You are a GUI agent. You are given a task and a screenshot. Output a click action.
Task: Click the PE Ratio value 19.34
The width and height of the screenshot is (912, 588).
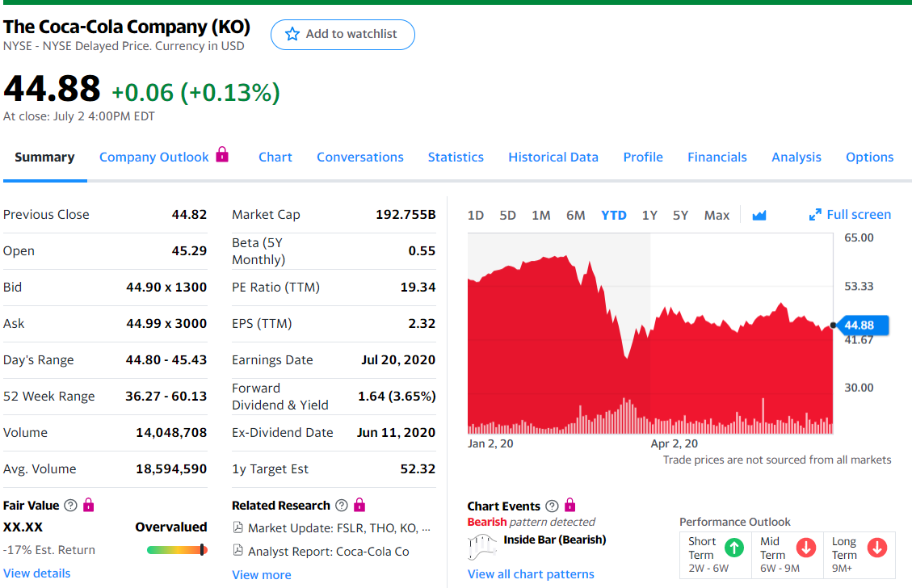tap(418, 288)
